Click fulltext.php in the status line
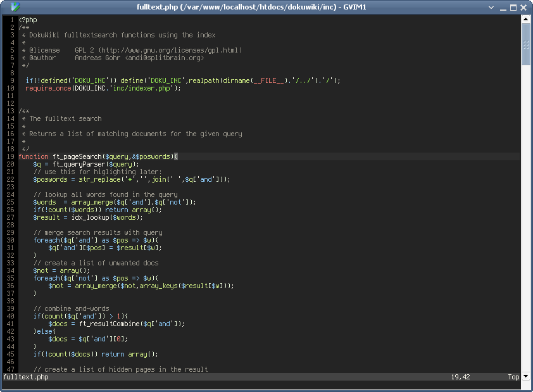Image resolution: width=533 pixels, height=392 pixels. coord(26,377)
